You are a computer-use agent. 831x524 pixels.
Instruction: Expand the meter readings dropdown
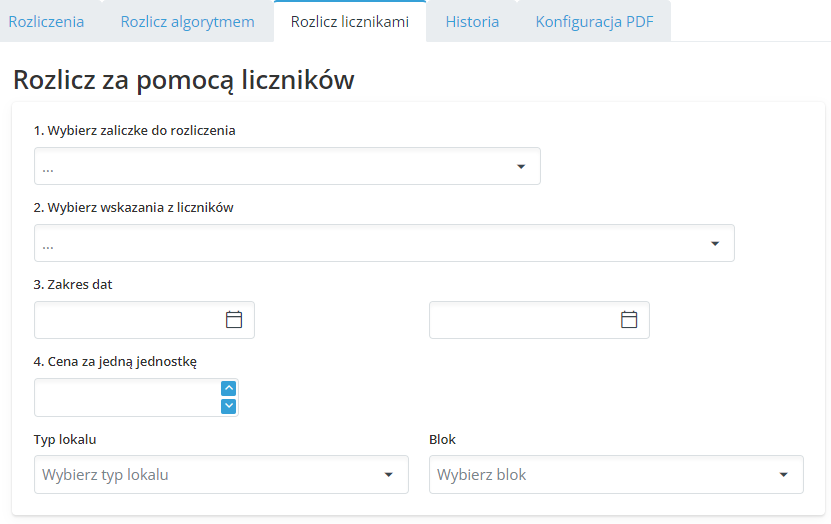(x=384, y=244)
